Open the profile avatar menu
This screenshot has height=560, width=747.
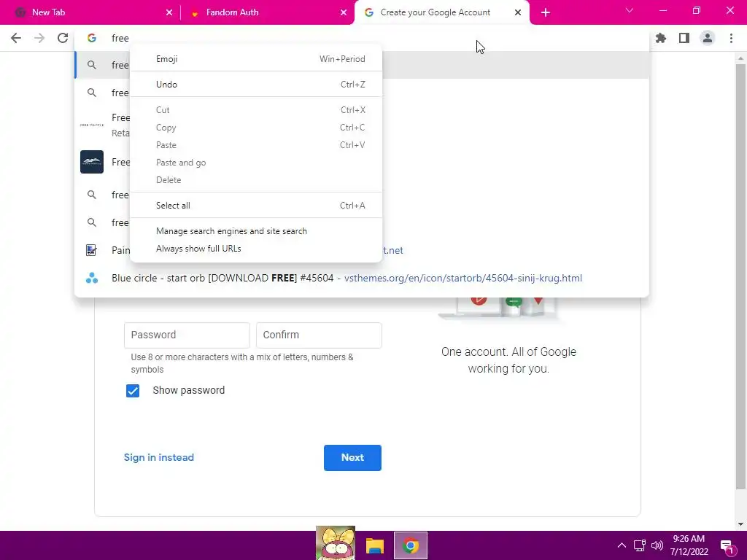click(x=708, y=38)
